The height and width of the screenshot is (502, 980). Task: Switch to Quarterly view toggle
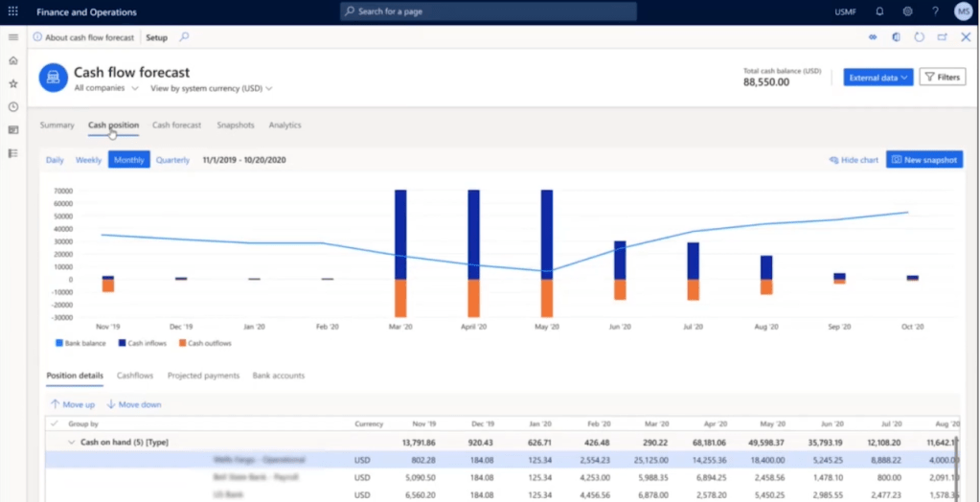point(172,160)
